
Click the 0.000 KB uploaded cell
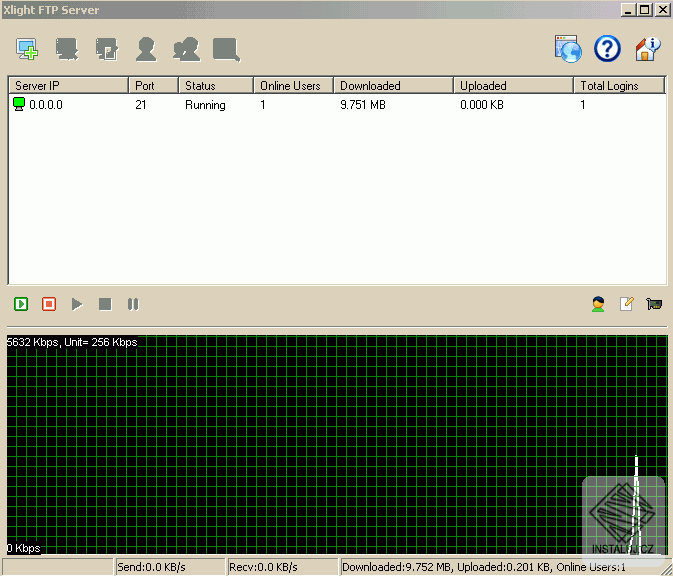click(x=482, y=105)
